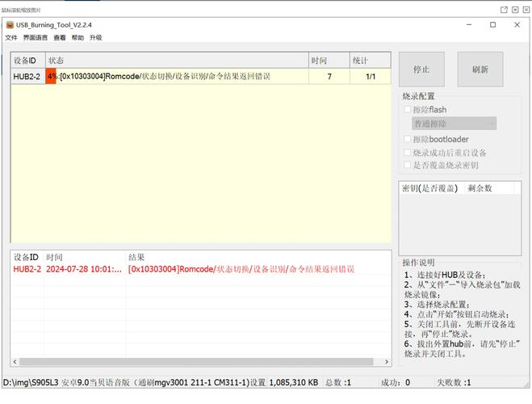
Task: Click the outer viewer close icon
Action: (521, 9)
